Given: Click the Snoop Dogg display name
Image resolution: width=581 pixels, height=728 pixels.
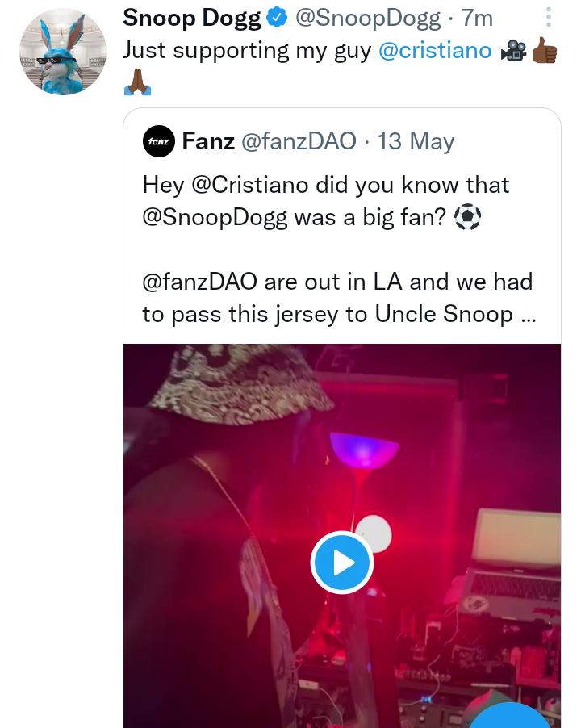Looking at the screenshot, I should click(x=191, y=19).
